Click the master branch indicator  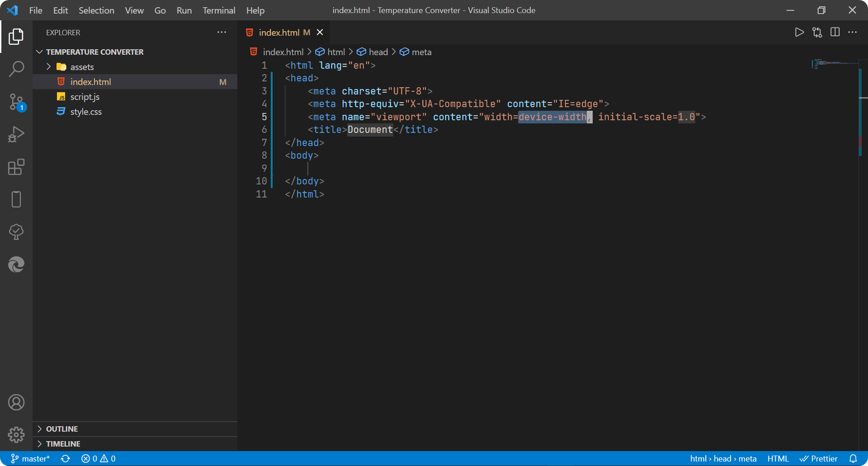pyautogui.click(x=31, y=458)
